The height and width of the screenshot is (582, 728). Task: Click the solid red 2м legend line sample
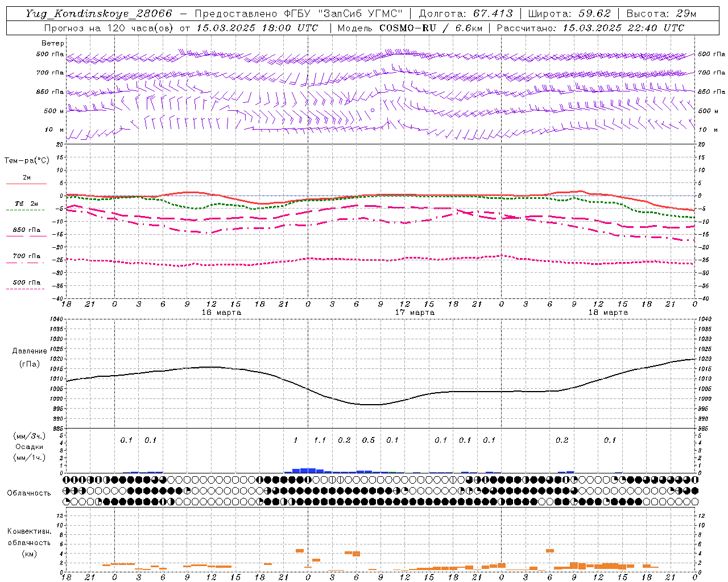coord(26,184)
